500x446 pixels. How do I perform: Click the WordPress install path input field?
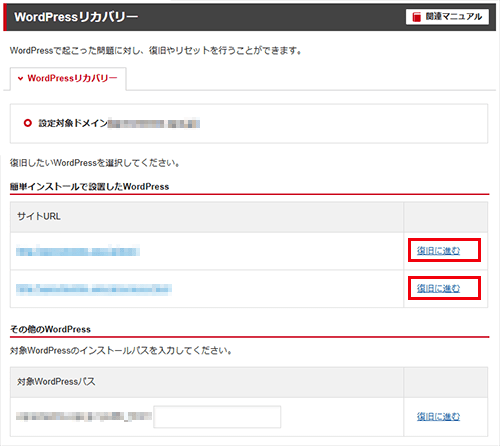pyautogui.click(x=217, y=417)
